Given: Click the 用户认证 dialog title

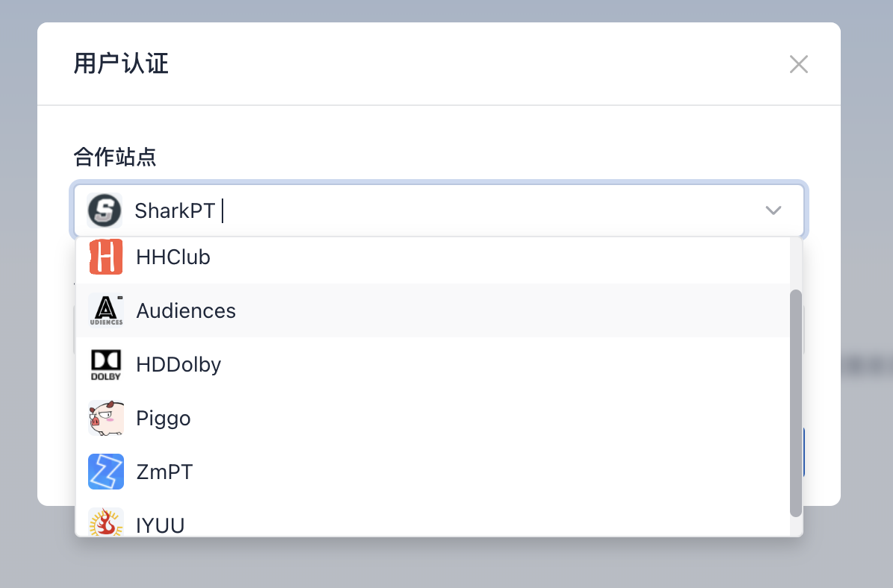Looking at the screenshot, I should [x=121, y=64].
